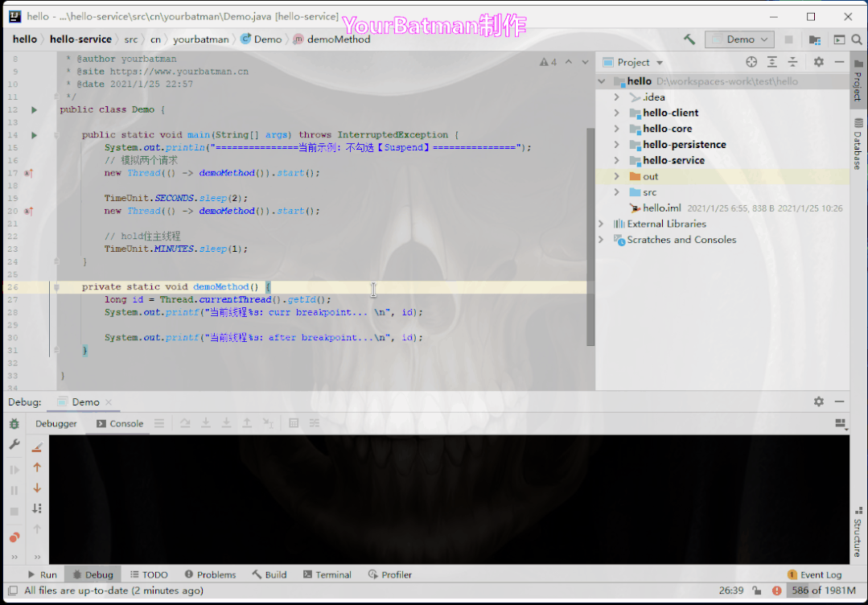Expand the hello-client module folder

(617, 113)
